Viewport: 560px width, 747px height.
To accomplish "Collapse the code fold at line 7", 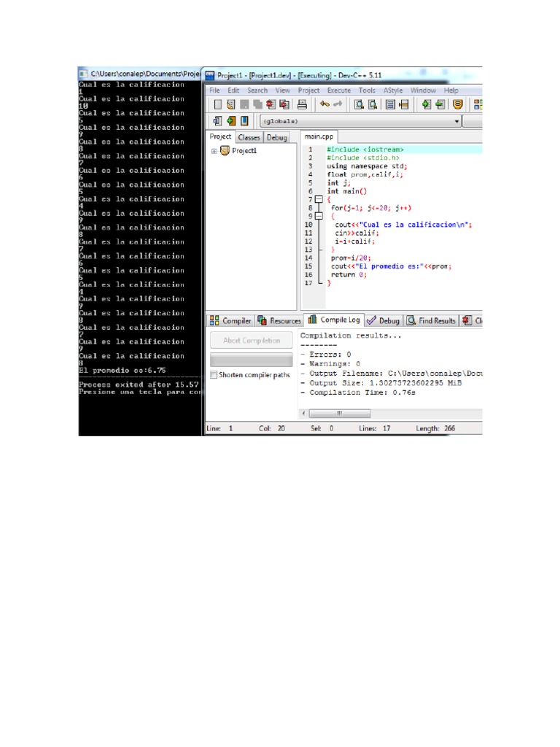I will 319,199.
